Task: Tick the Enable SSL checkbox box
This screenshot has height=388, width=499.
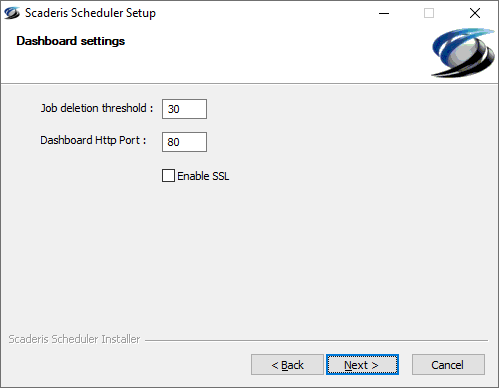Action: pyautogui.click(x=168, y=176)
